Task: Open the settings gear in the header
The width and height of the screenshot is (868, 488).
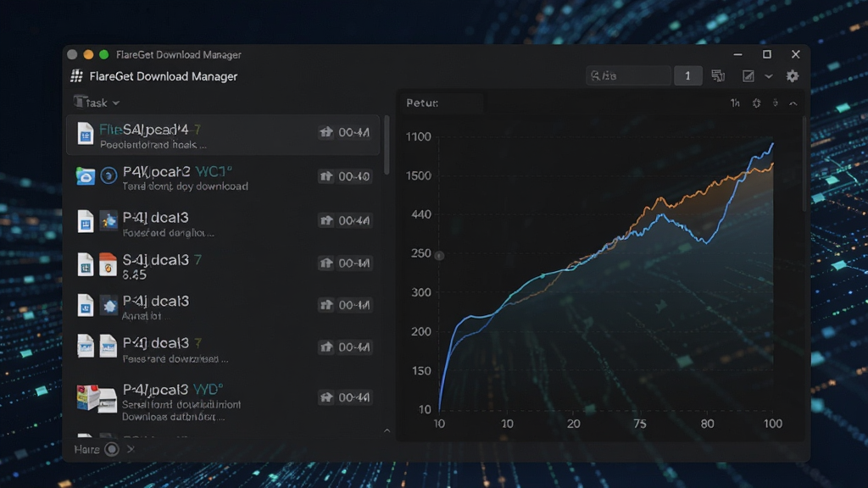Action: tap(793, 75)
